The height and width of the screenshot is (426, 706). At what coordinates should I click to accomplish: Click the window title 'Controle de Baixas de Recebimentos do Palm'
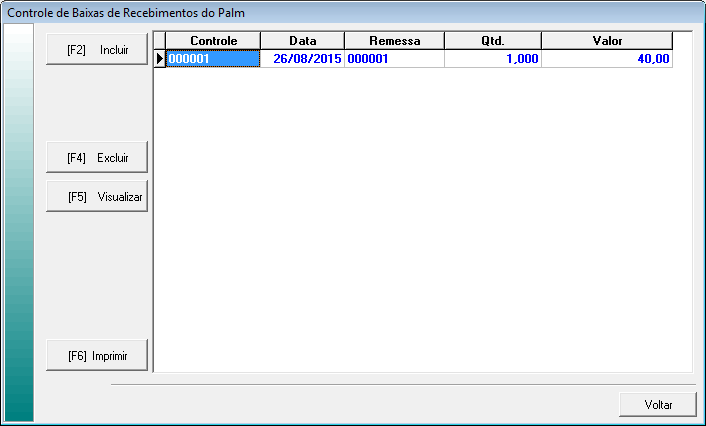coord(126,13)
